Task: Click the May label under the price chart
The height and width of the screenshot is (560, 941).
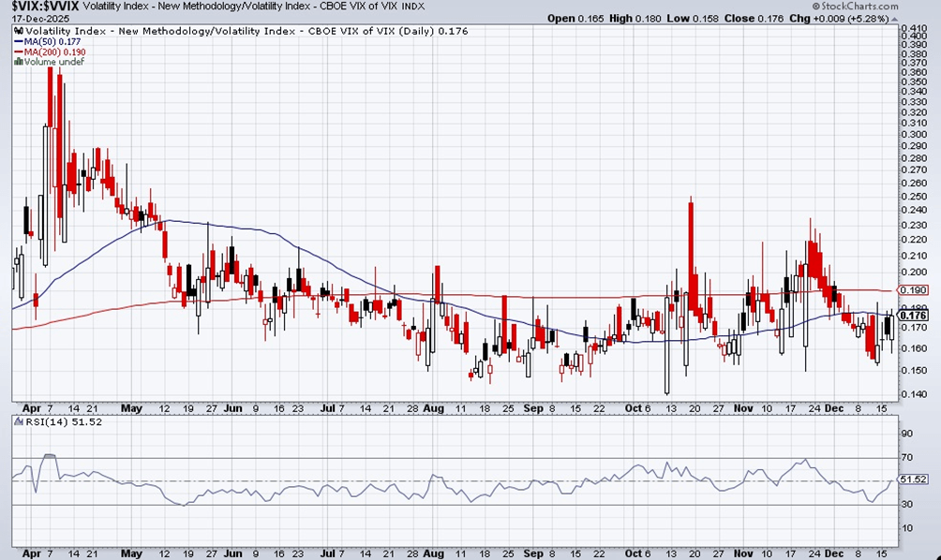Action: (x=131, y=408)
